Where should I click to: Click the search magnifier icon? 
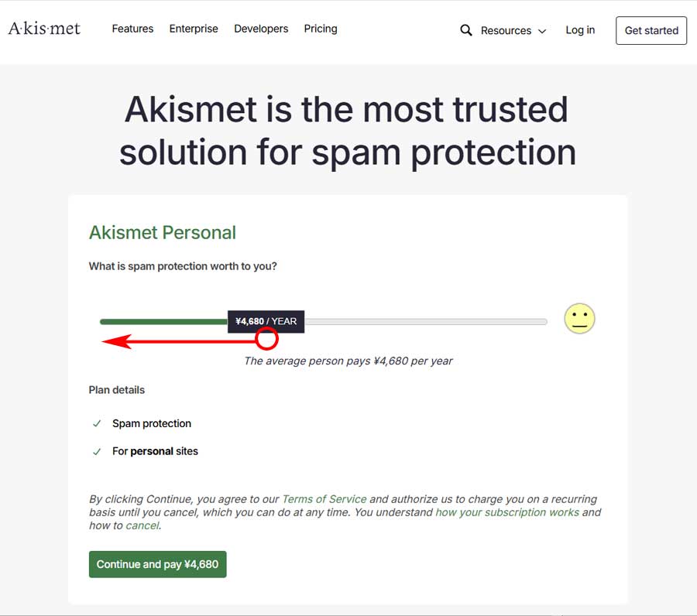point(465,30)
